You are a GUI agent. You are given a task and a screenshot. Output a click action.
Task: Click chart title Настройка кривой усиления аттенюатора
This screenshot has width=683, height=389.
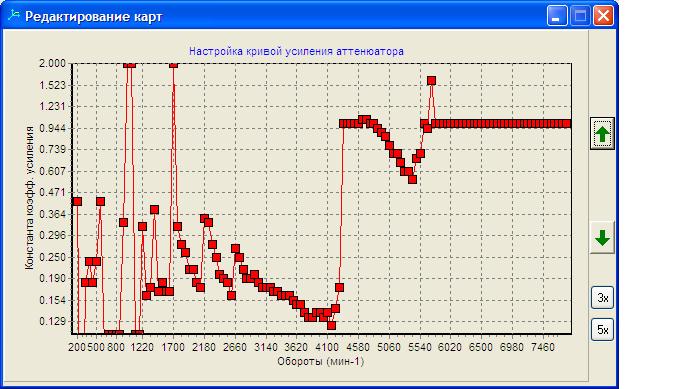point(296,51)
